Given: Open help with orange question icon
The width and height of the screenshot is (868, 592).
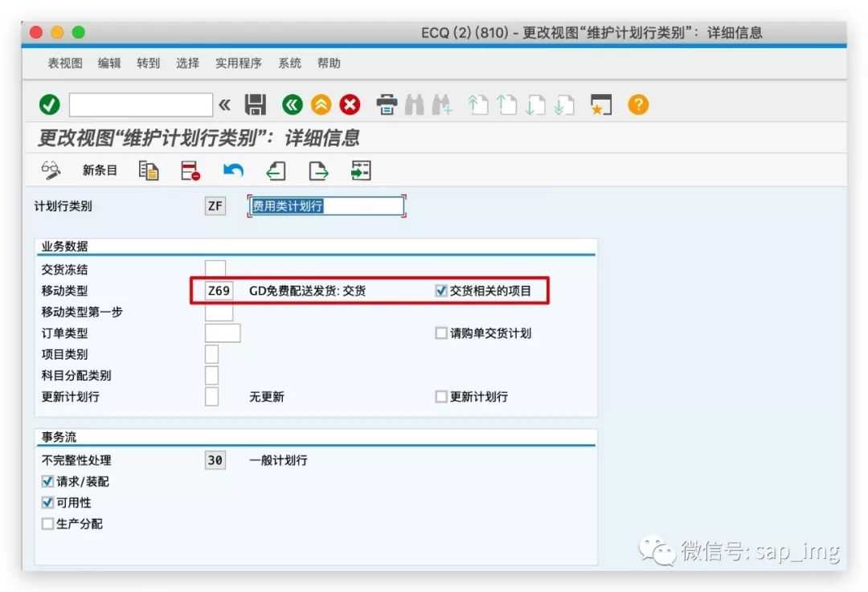Looking at the screenshot, I should 638,104.
